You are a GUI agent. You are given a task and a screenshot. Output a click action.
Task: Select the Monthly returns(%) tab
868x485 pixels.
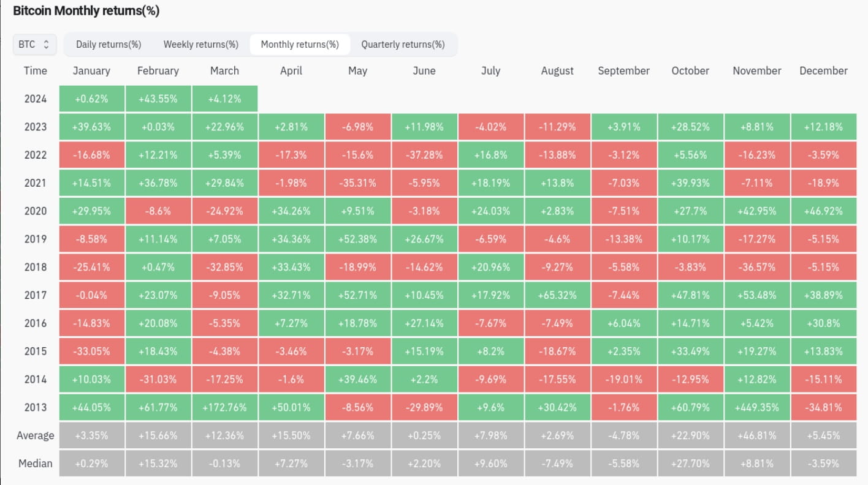(x=300, y=44)
